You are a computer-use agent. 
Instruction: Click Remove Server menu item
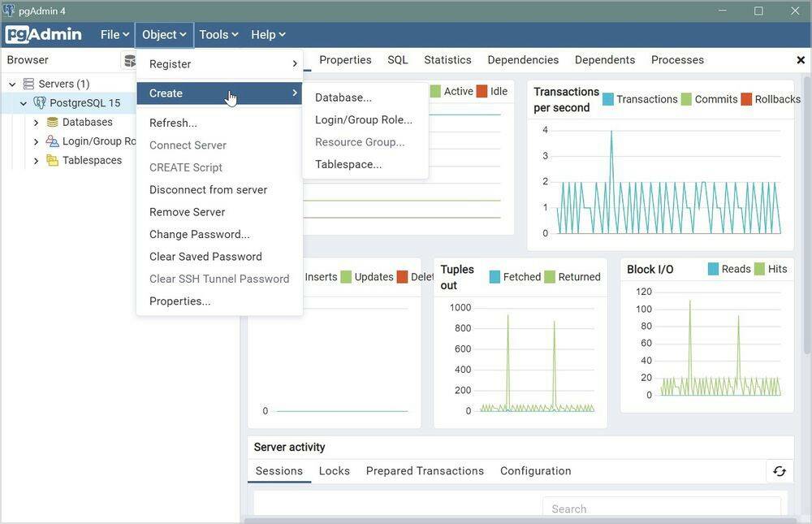coord(219,212)
